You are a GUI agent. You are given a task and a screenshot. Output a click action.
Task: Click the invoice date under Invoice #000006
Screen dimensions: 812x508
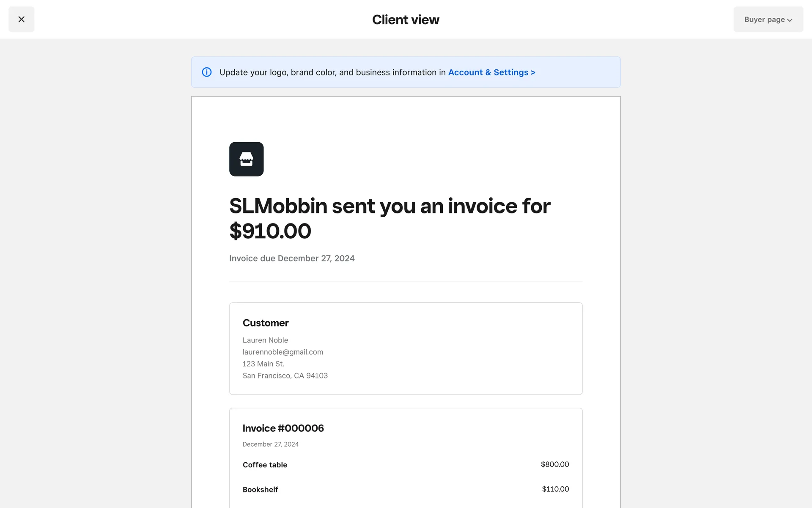[271, 444]
